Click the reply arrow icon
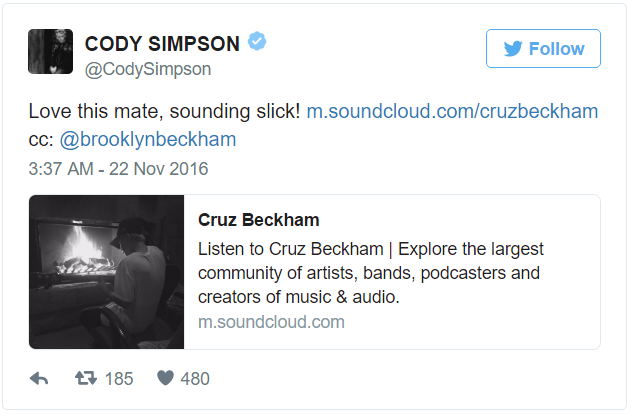 39,379
